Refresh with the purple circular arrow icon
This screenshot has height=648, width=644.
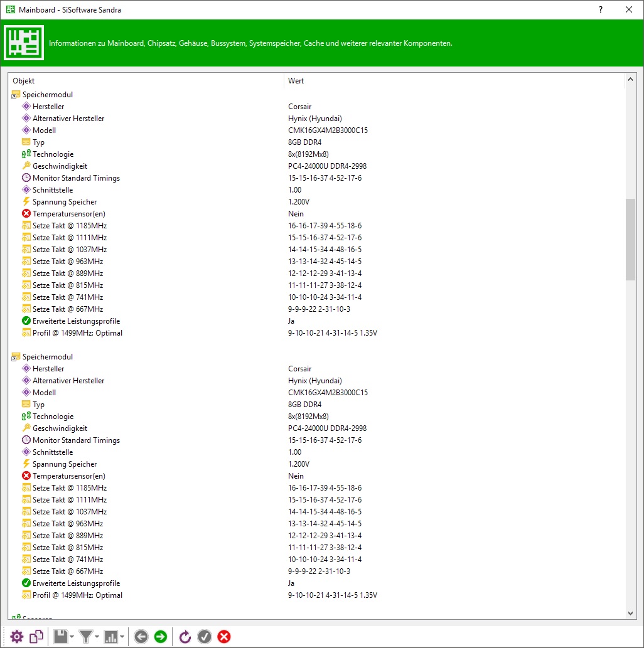[x=185, y=637]
